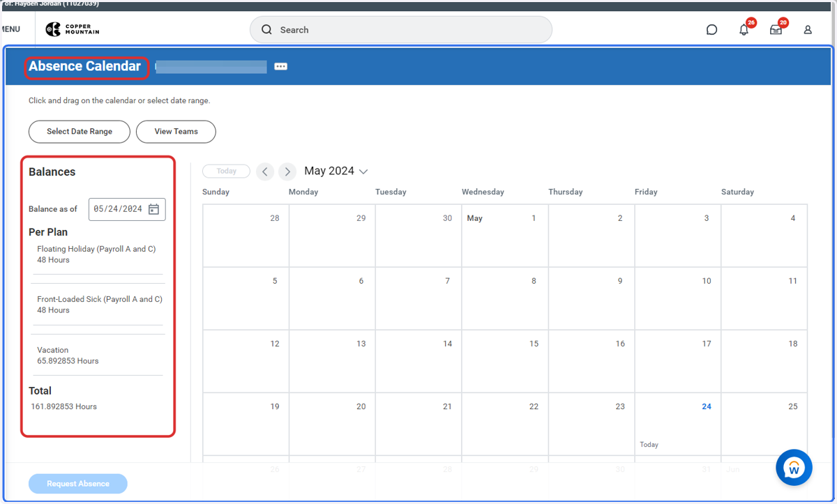The width and height of the screenshot is (837, 504).
Task: Open the chat messages icon
Action: tap(711, 30)
